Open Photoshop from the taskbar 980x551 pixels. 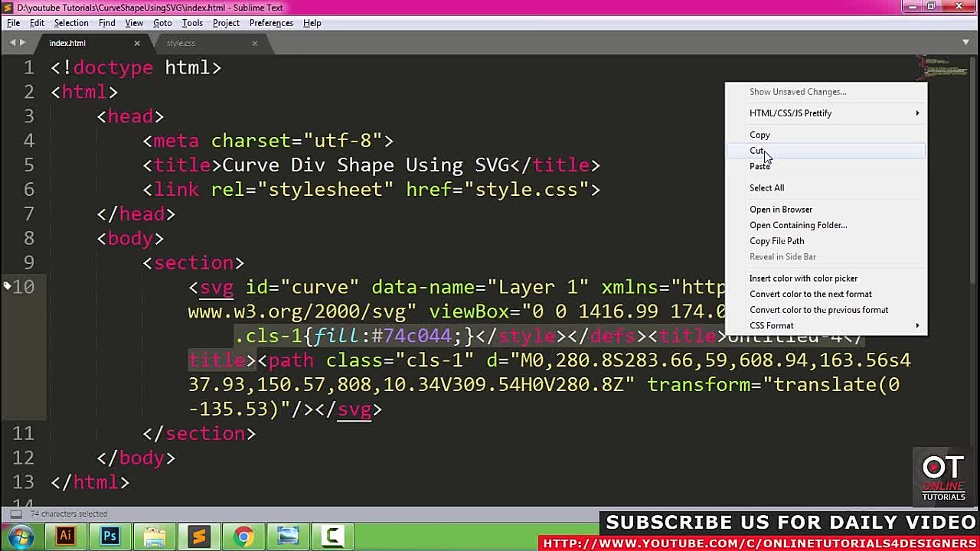click(x=109, y=536)
